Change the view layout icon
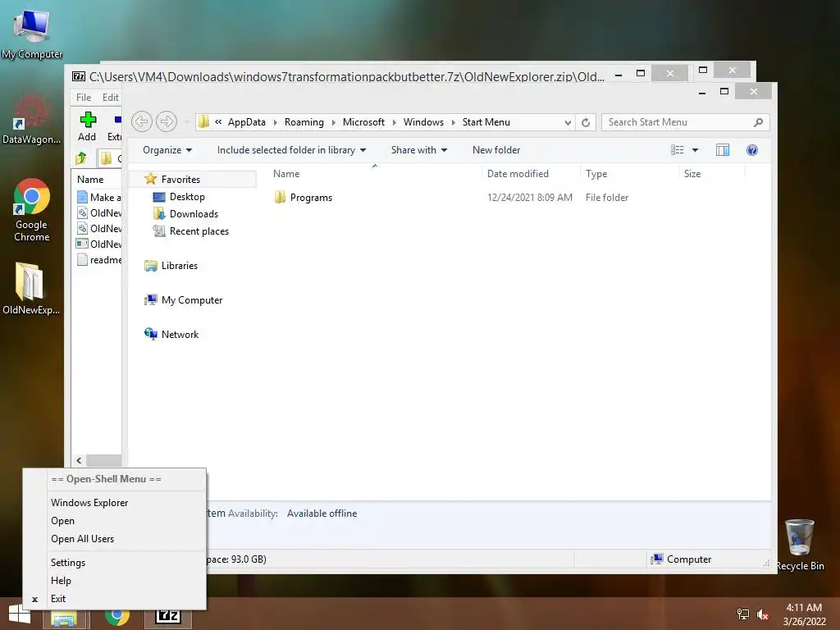Screen dimensions: 840x630 pyautogui.click(x=677, y=150)
